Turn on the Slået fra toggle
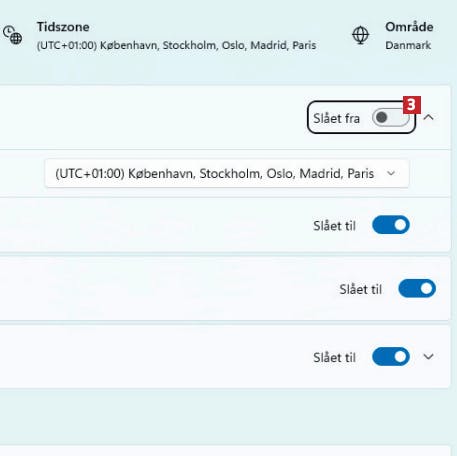457x456 pixels. coord(390,117)
